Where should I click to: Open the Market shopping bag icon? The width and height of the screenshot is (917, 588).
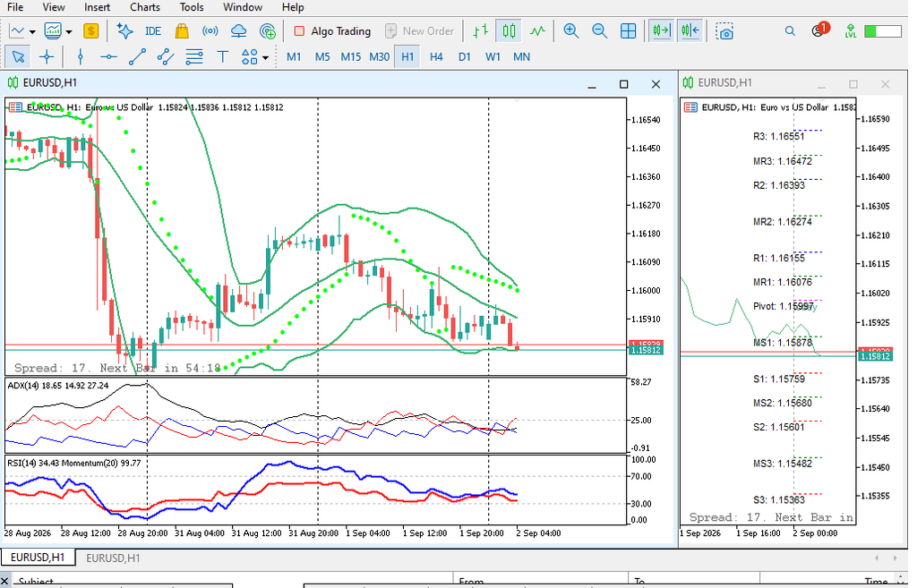click(182, 31)
